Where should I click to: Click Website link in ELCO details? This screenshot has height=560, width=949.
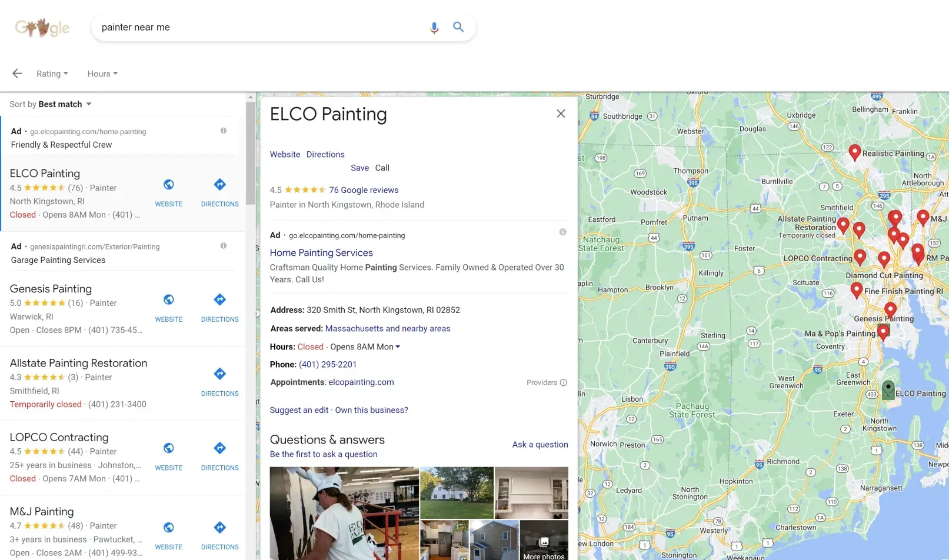pyautogui.click(x=285, y=155)
